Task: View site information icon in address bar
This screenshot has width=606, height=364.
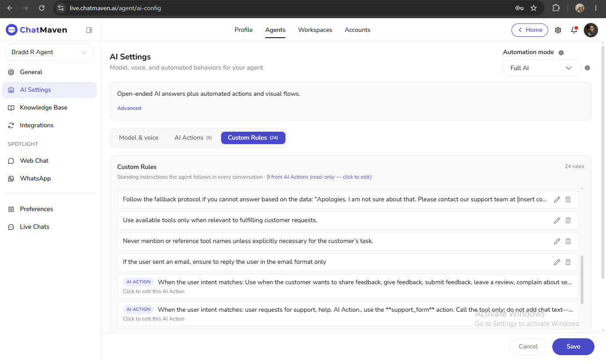Action: (x=61, y=8)
